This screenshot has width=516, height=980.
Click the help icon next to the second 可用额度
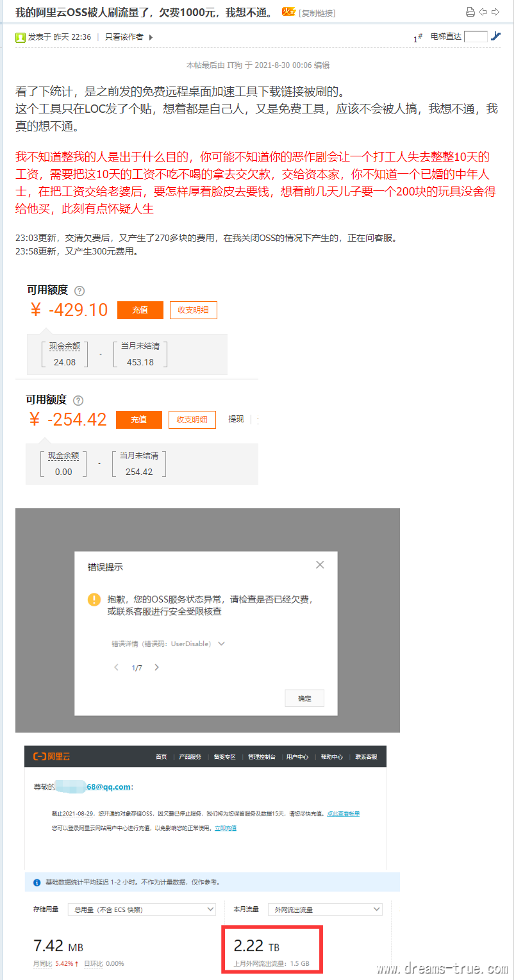pyautogui.click(x=78, y=401)
